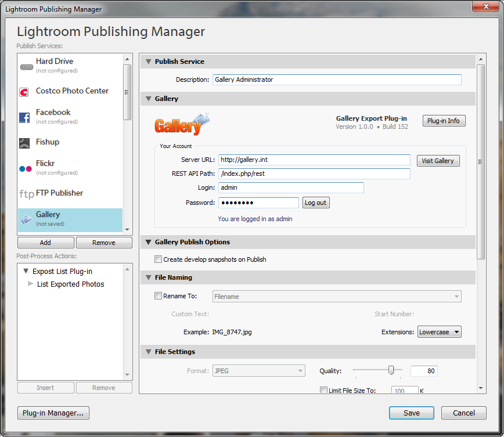Click the Fishup service icon
This screenshot has height=437, width=504.
[24, 143]
